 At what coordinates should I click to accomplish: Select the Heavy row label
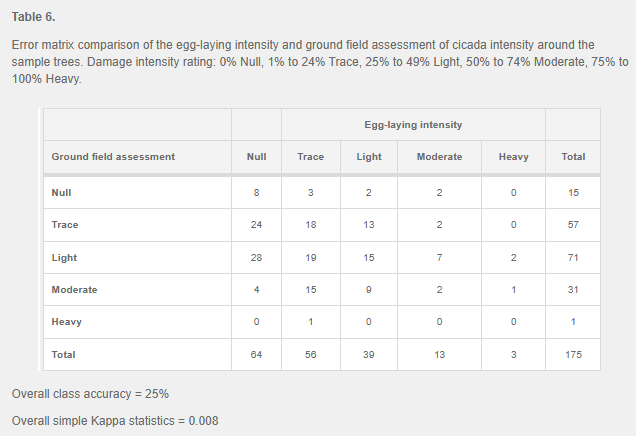[66, 322]
